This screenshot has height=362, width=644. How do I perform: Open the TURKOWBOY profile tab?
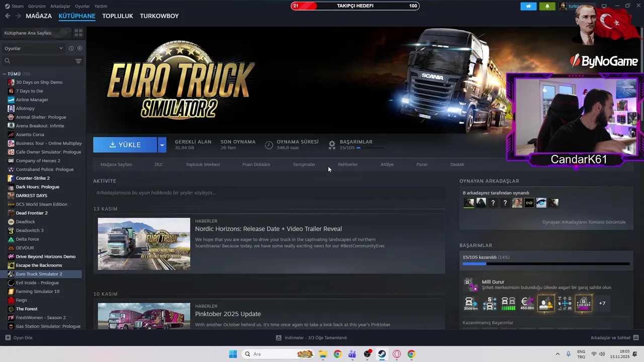[159, 16]
